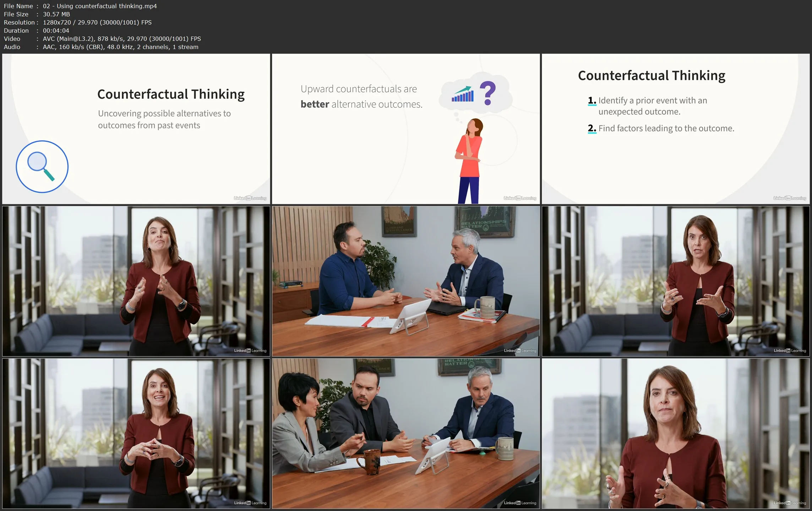Viewport: 812px width, 511px height.
Task: Click LinkedIn Learning logo on first thumbnail
Action: tap(250, 198)
